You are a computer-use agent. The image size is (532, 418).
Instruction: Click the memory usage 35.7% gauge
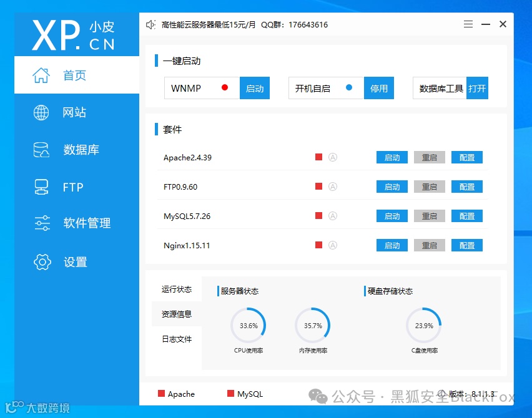point(312,326)
